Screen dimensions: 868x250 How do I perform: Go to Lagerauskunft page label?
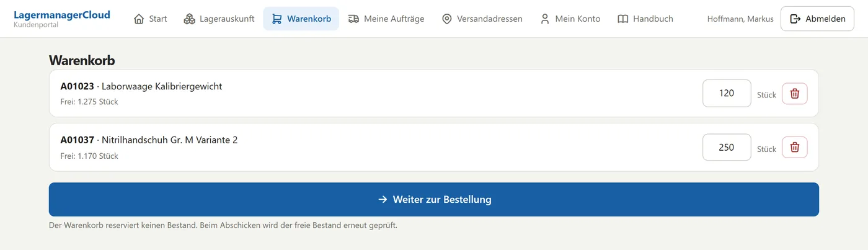[x=227, y=19]
